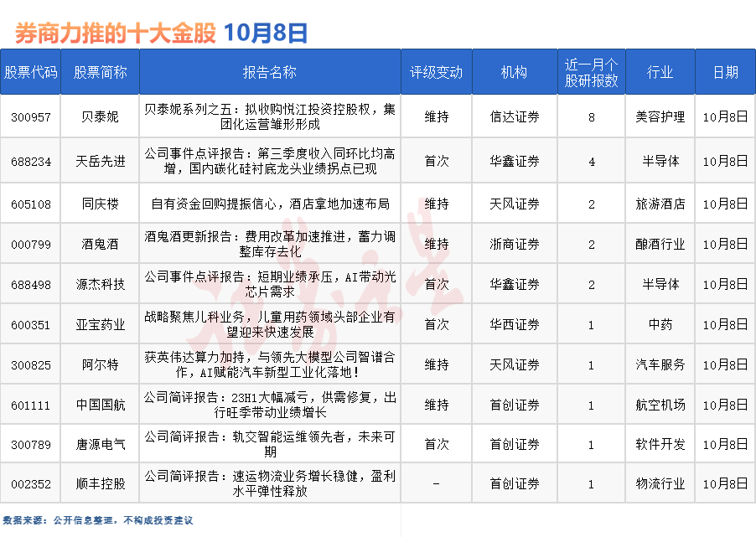Open the 第三季度收入同环比均高增 report title

(x=270, y=161)
